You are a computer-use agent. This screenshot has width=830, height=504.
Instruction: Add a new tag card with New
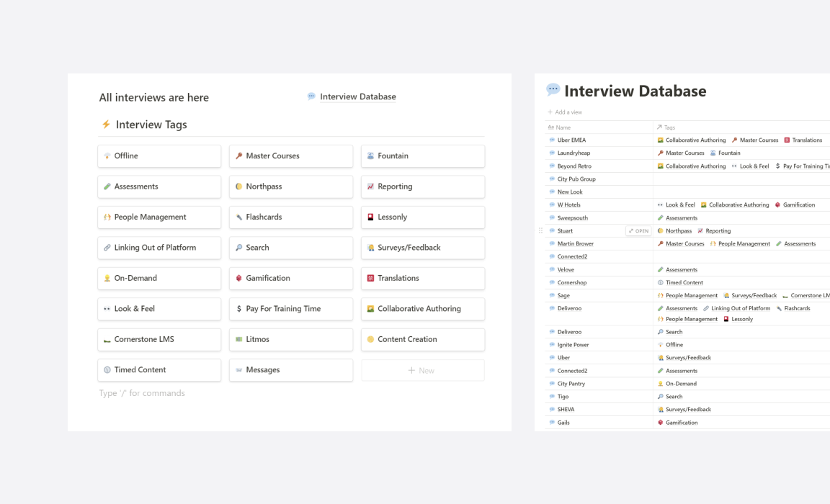[423, 370]
